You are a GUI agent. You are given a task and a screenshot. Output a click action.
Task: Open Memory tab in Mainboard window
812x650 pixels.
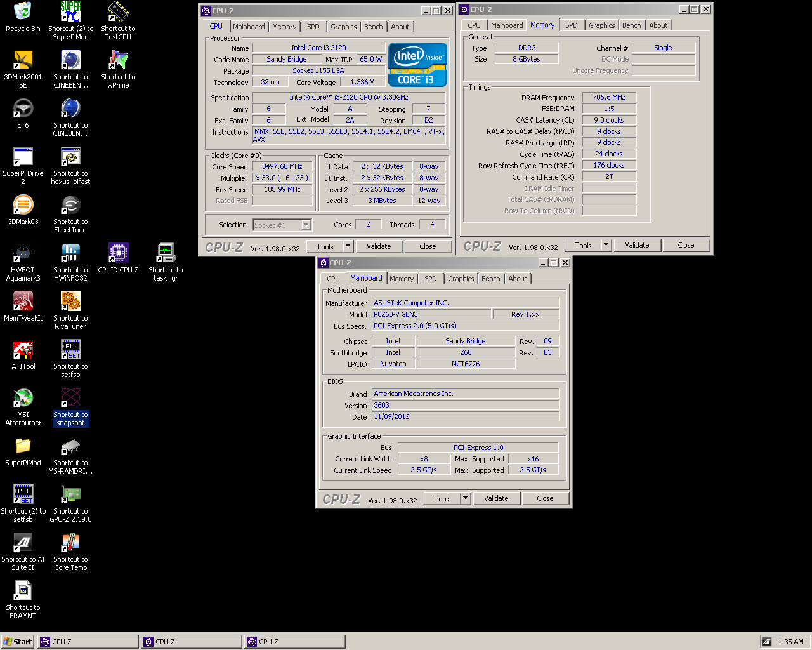[x=402, y=279]
